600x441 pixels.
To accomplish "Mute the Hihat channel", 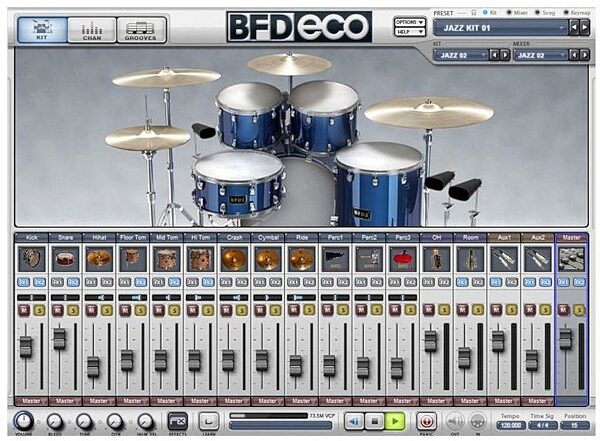I will click(x=91, y=310).
